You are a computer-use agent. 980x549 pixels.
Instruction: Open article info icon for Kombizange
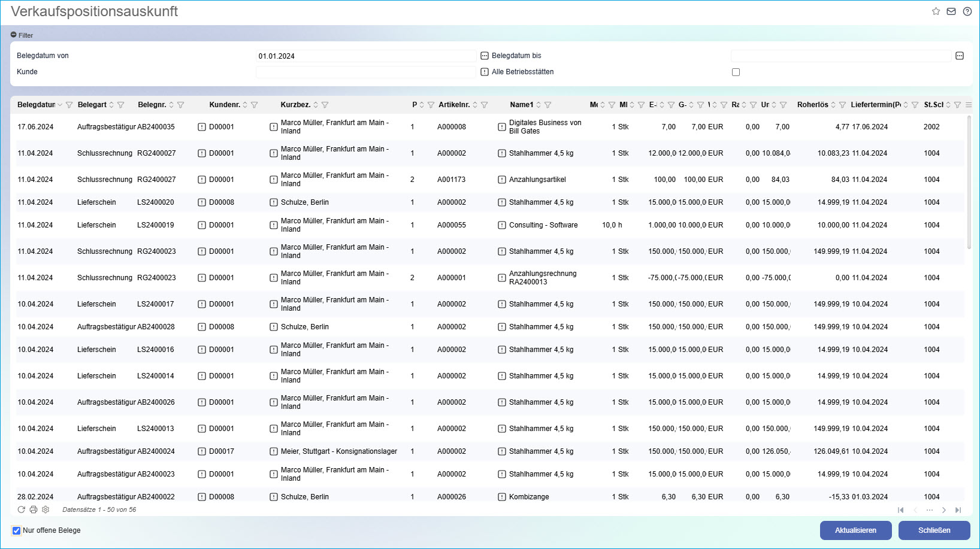pos(502,497)
